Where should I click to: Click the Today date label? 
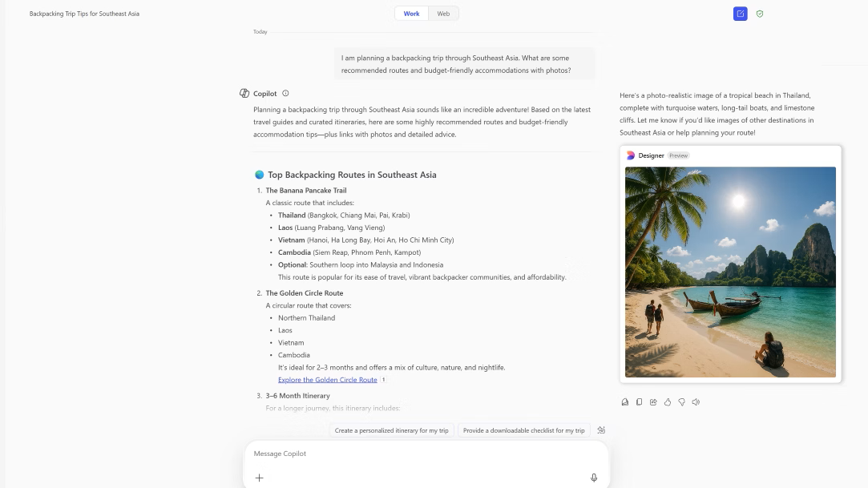pos(260,31)
